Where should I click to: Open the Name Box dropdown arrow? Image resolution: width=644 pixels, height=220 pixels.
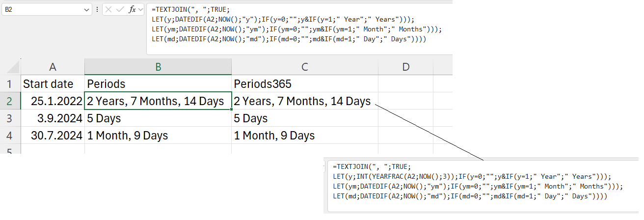[87, 9]
